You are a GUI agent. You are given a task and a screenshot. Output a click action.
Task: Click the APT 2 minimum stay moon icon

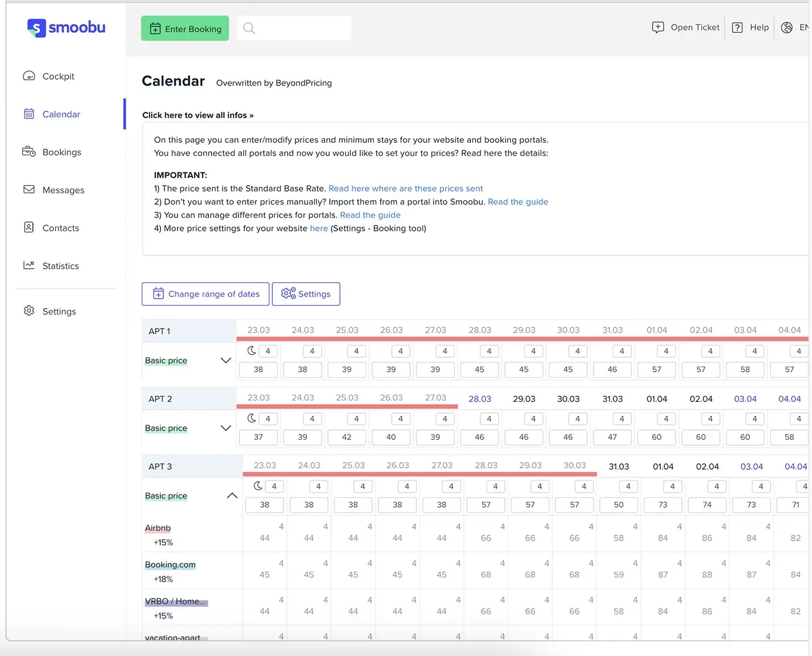(x=251, y=418)
